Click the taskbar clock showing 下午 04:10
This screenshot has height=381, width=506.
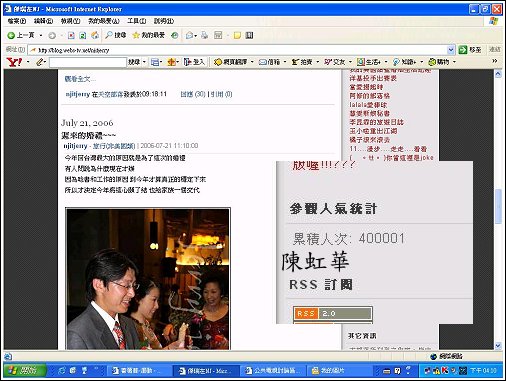(x=484, y=370)
